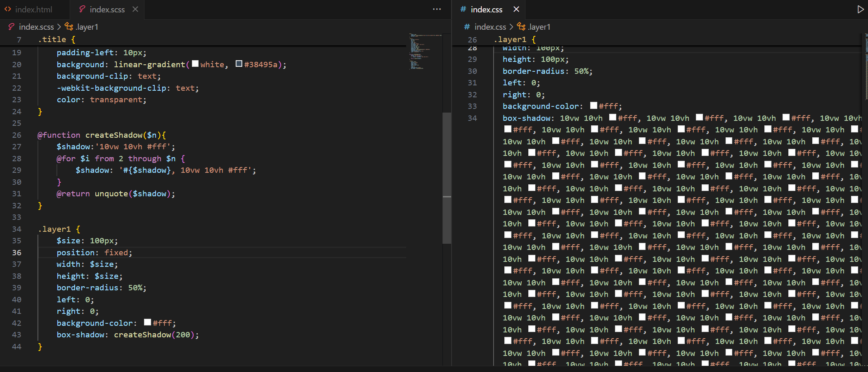This screenshot has height=372, width=868.
Task: Click the vertical scrollbar of scss editor
Action: pos(447,177)
